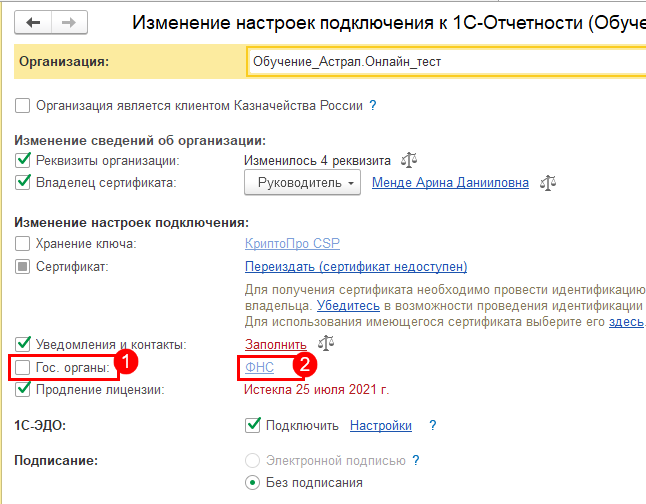
Task: Select the Без подписания radio option
Action: 253,483
